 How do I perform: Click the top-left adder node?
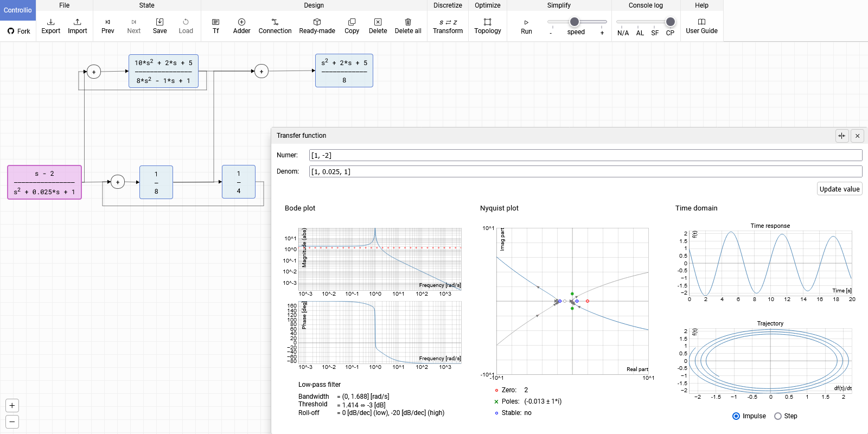[x=94, y=72]
